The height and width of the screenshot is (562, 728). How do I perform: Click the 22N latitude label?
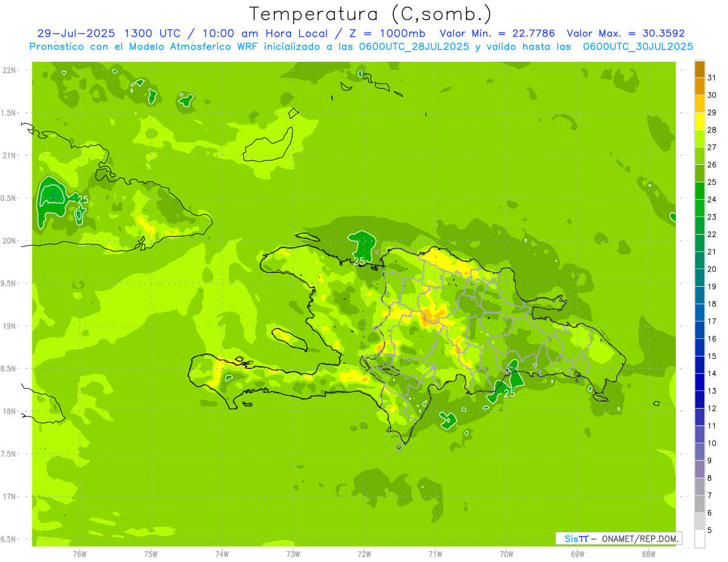point(10,70)
